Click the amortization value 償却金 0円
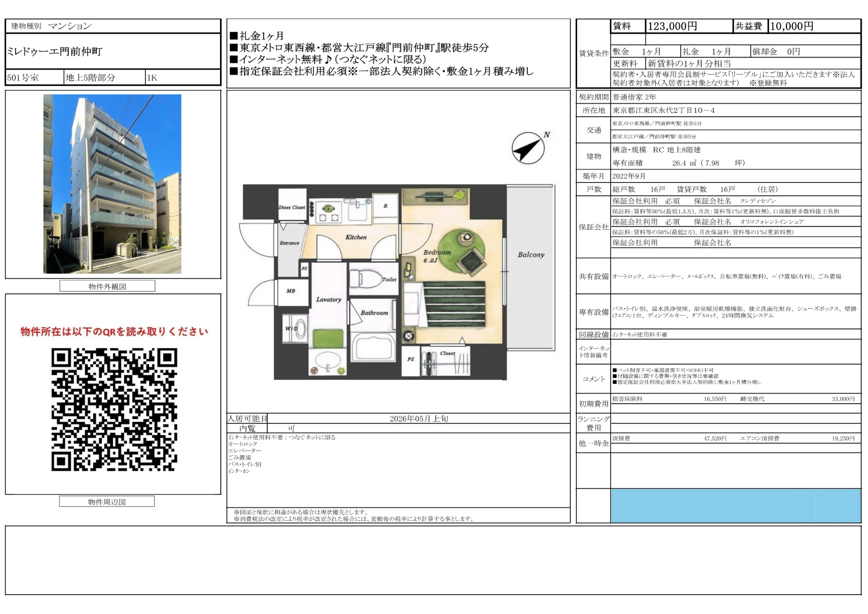 tap(776, 52)
